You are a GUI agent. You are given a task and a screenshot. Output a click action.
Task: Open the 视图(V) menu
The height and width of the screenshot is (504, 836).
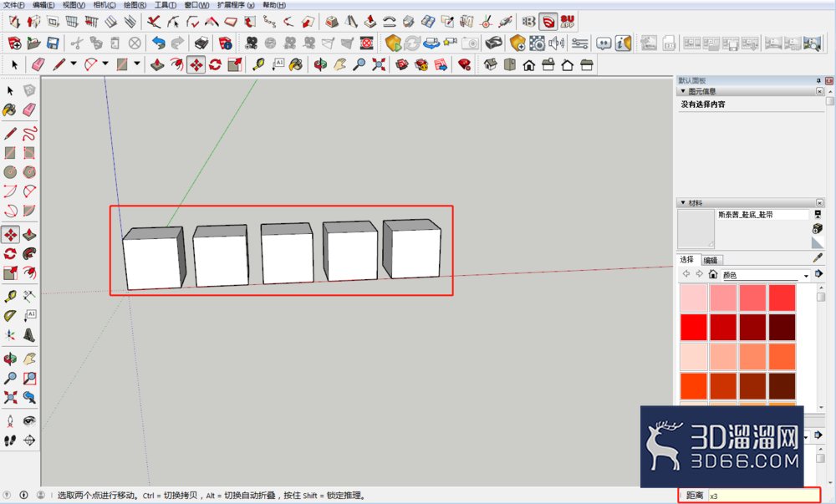click(x=74, y=5)
